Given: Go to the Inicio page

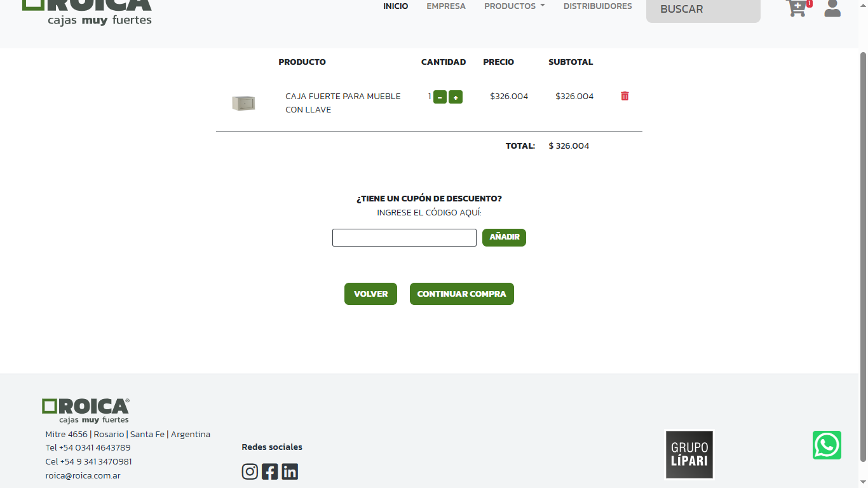Looking at the screenshot, I should point(395,6).
